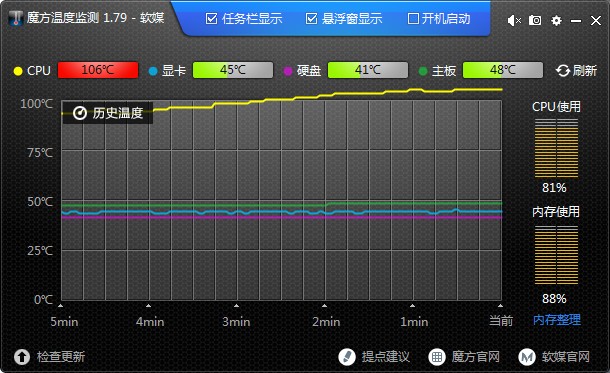Click the blue 显卡 legend dot
610x373 pixels.
(x=153, y=71)
